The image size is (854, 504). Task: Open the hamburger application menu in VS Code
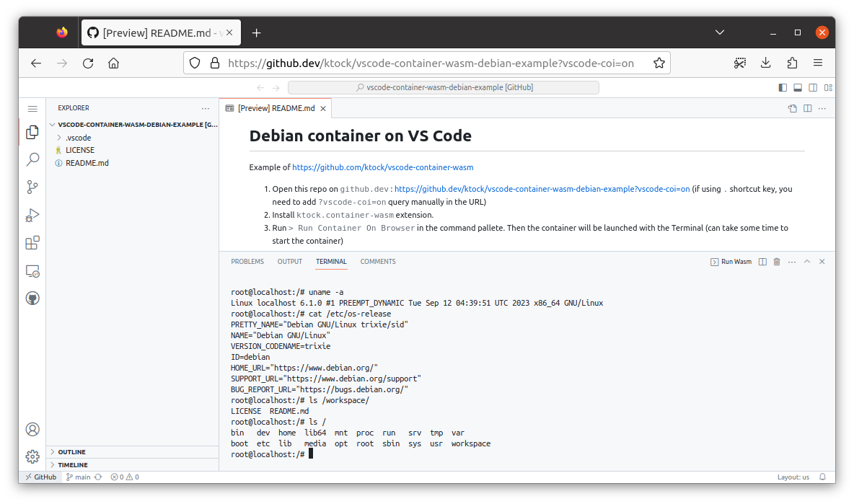click(32, 109)
